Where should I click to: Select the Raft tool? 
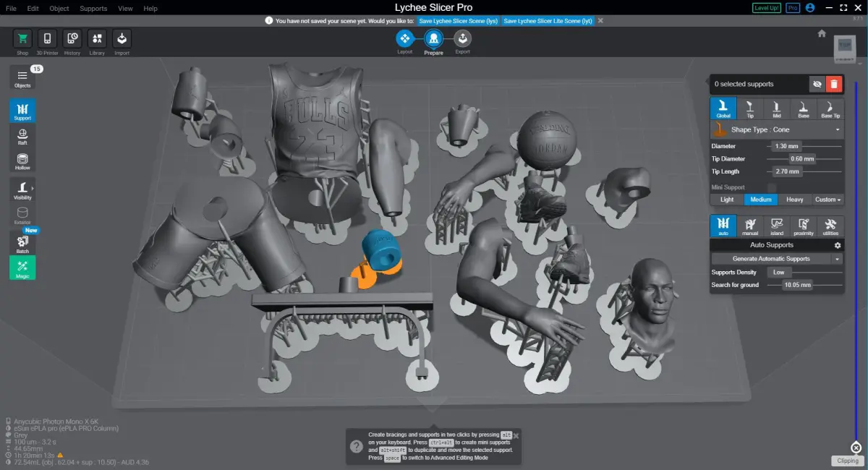pyautogui.click(x=22, y=135)
